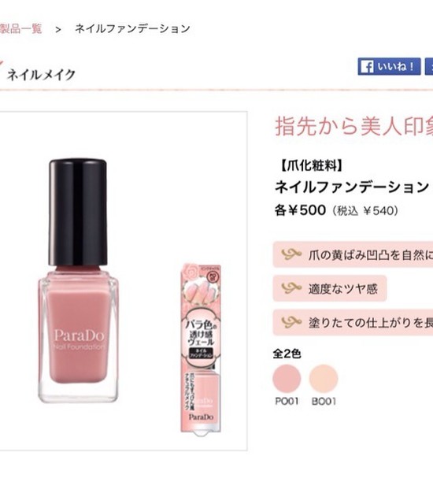433x504 pixels.
Task: Click the Facebook logo icon
Action: coord(367,67)
